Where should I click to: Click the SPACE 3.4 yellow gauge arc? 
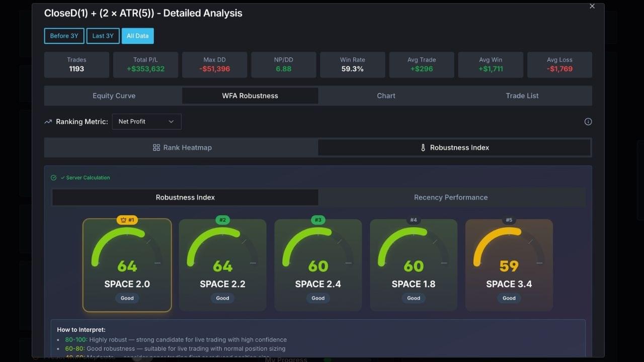(509, 246)
